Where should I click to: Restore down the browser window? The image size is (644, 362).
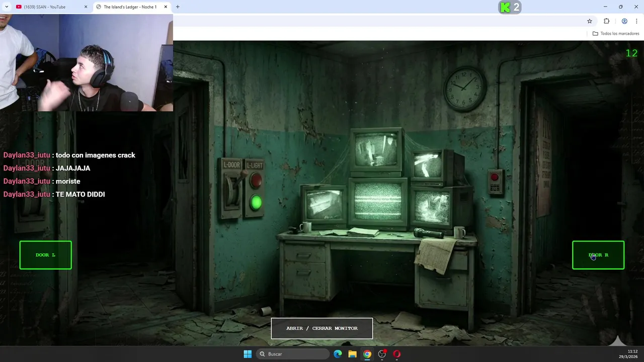click(621, 7)
